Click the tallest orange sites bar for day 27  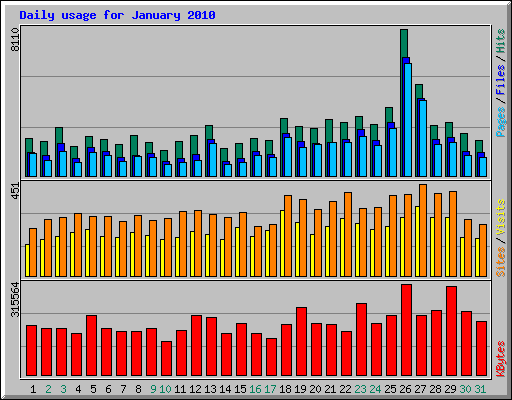coord(423,230)
